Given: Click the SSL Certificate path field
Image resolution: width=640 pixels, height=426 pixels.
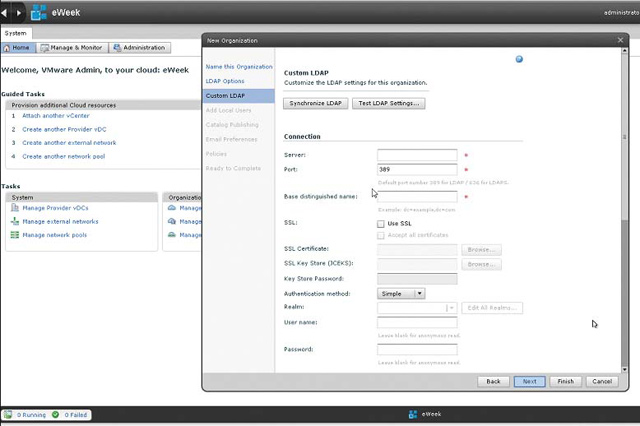Looking at the screenshot, I should point(417,249).
